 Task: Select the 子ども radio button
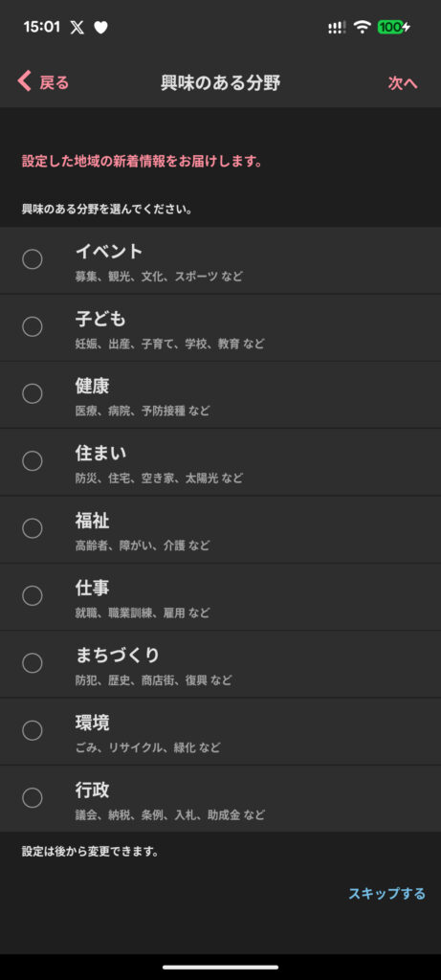33,326
